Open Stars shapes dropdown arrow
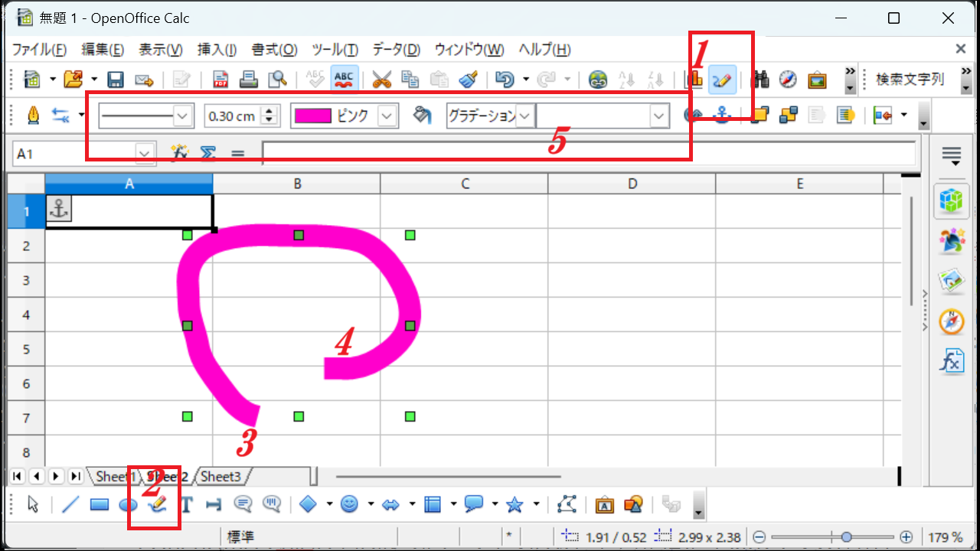 click(x=536, y=504)
